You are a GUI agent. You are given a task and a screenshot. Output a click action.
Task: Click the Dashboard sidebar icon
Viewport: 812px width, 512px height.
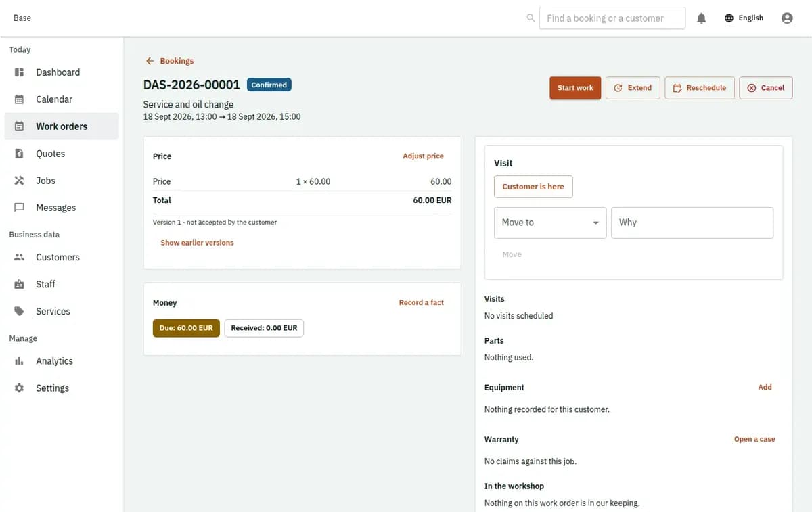coord(20,72)
